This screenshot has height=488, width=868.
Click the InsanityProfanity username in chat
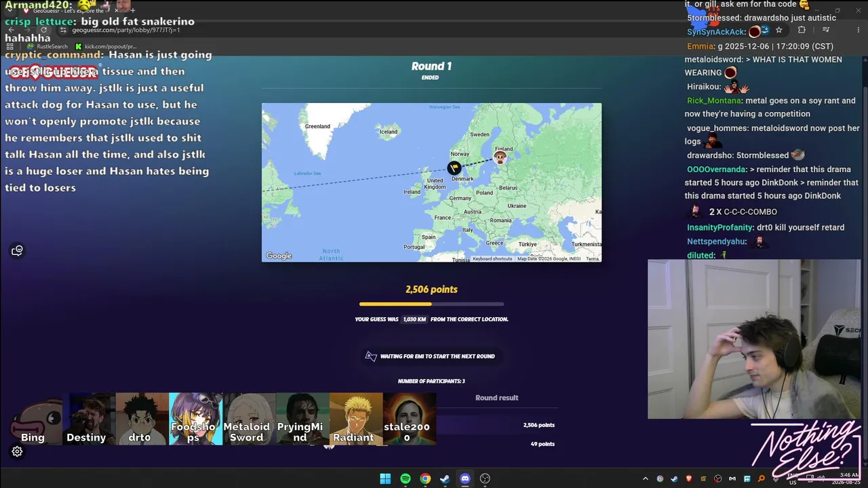(x=720, y=227)
